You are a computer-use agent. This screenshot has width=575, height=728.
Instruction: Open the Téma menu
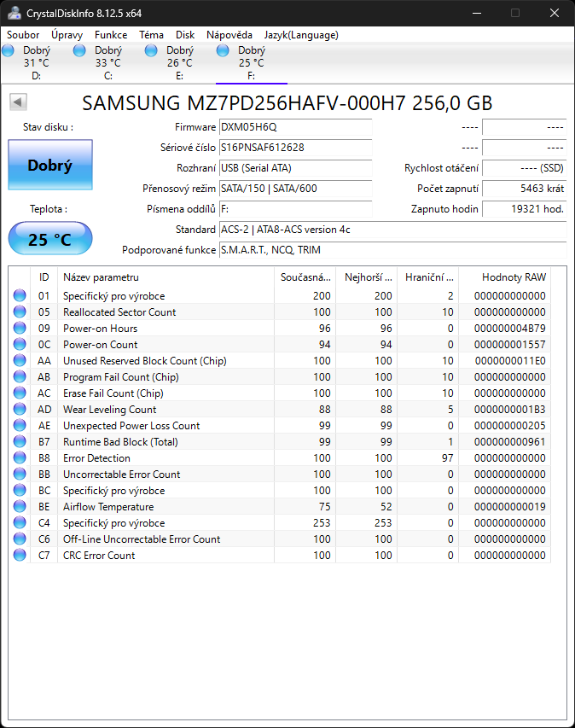(151, 35)
